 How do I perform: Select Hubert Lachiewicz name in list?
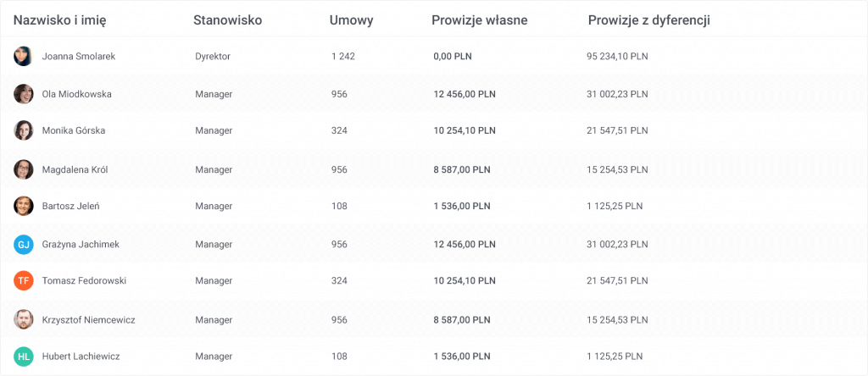click(81, 357)
